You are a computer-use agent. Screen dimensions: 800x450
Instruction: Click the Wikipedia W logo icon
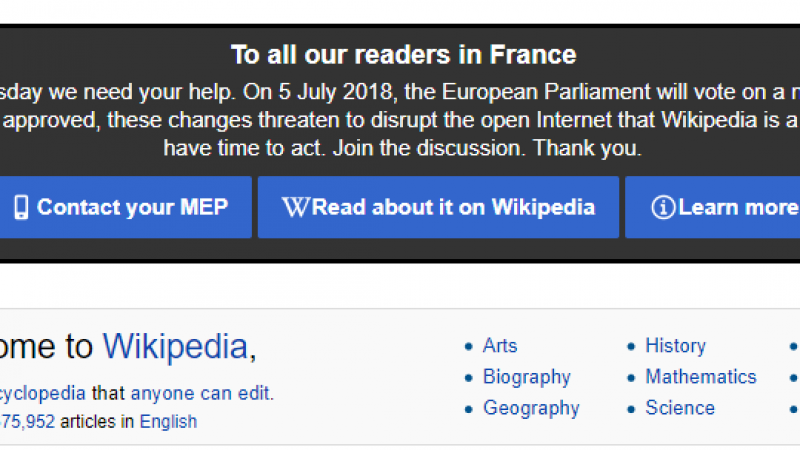[x=297, y=207]
